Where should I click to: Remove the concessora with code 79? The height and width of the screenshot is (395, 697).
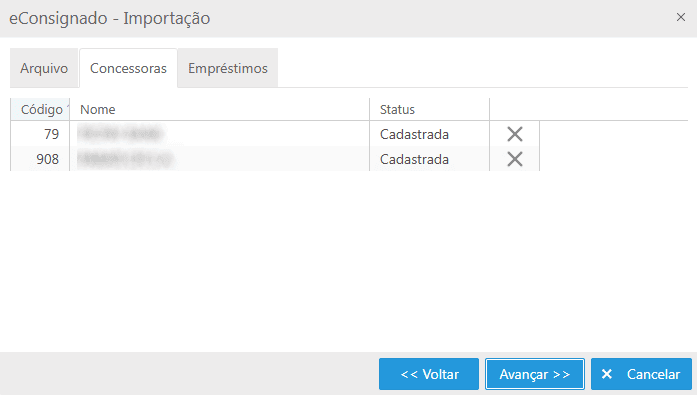pyautogui.click(x=515, y=134)
